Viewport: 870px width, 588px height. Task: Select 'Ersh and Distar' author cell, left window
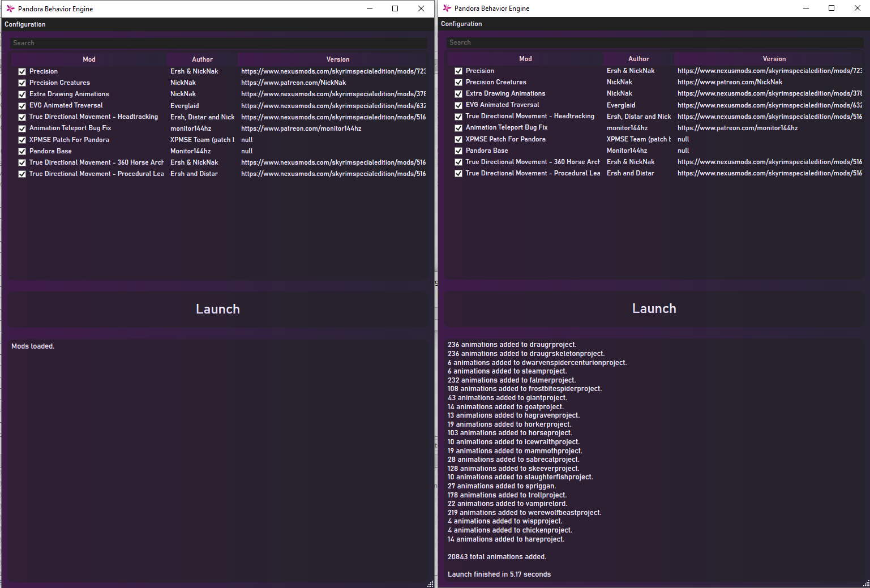click(194, 174)
